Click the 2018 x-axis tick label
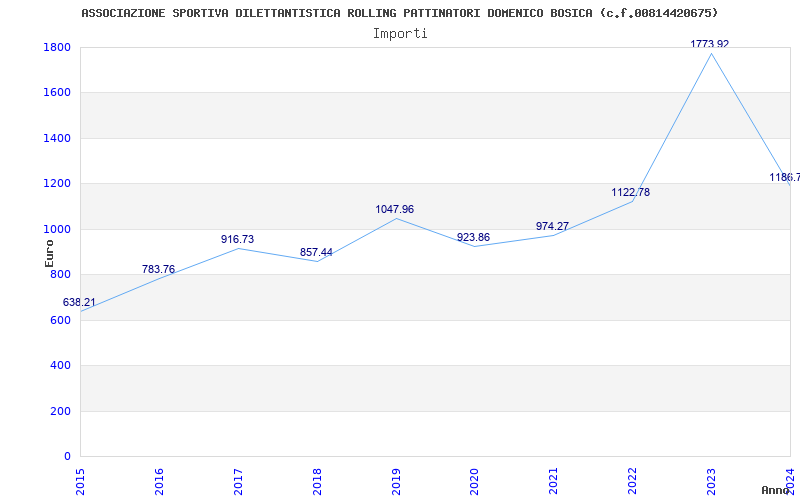The width and height of the screenshot is (800, 500). point(317,482)
